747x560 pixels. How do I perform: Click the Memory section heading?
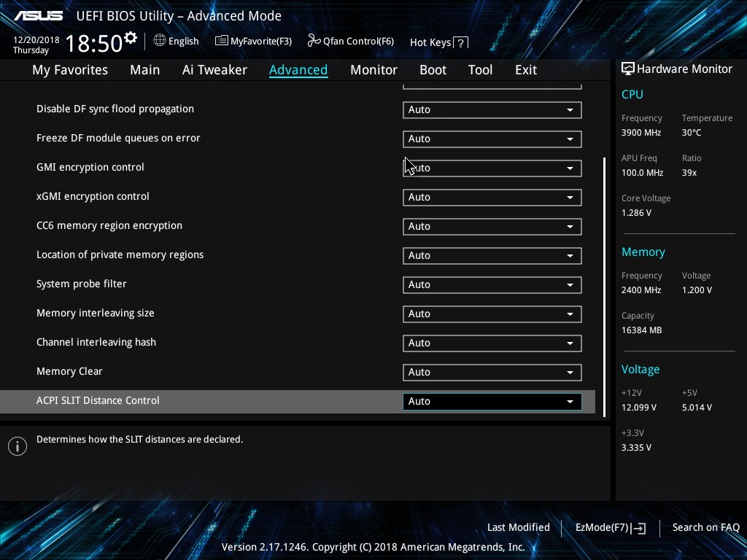643,252
